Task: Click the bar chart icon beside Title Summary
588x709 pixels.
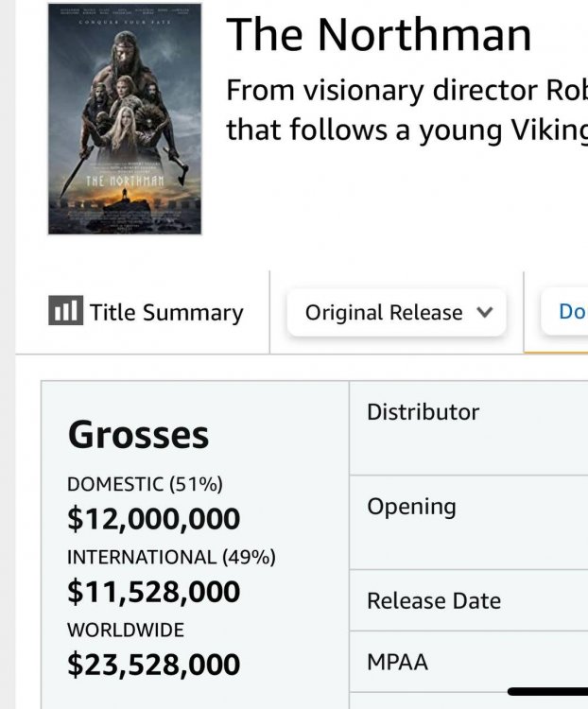Action: click(64, 311)
